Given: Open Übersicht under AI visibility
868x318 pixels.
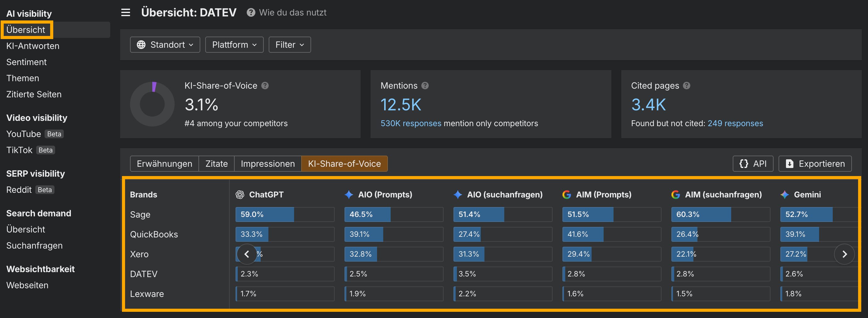Looking at the screenshot, I should (x=26, y=30).
